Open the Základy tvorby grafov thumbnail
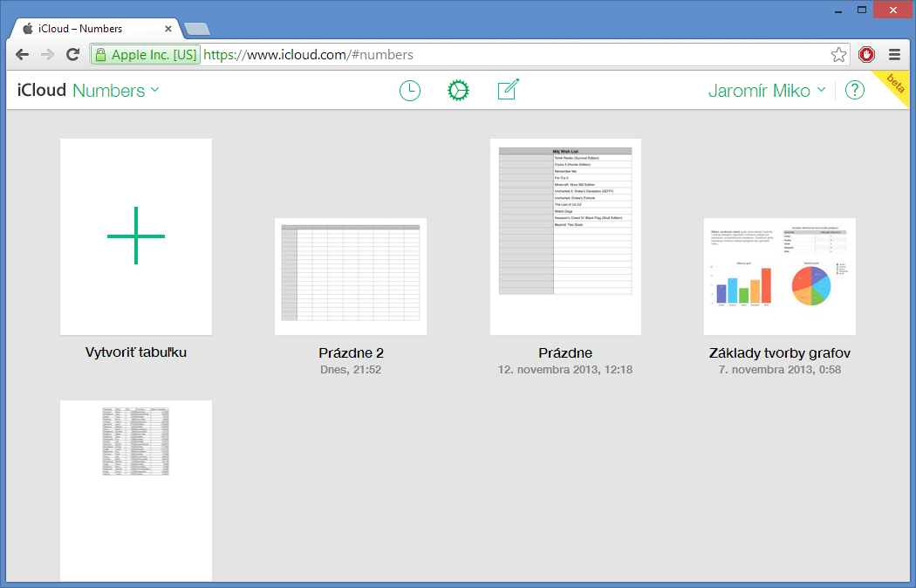916x588 pixels. tap(780, 277)
